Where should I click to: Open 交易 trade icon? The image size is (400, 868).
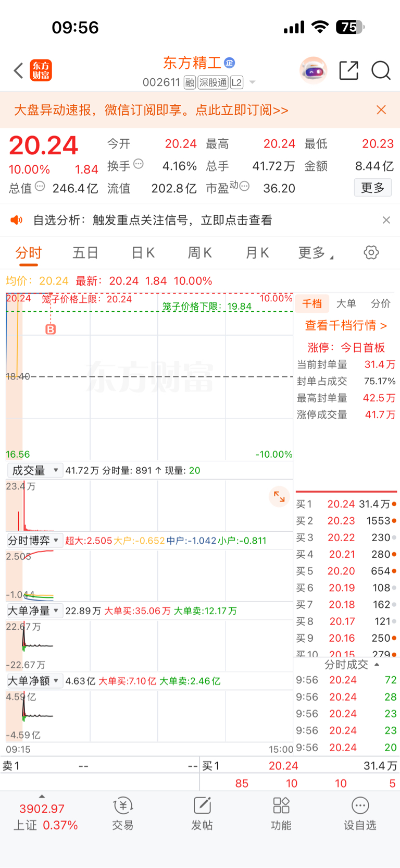[x=123, y=814]
